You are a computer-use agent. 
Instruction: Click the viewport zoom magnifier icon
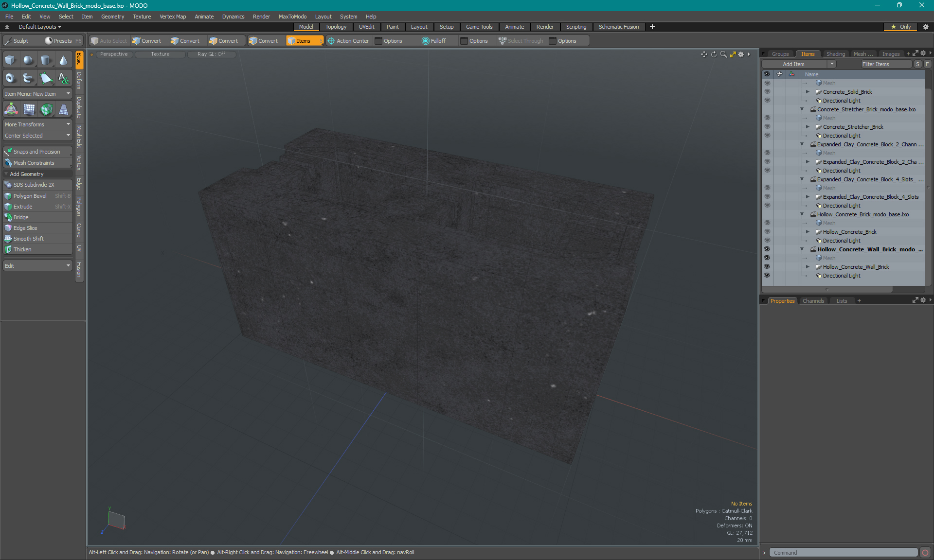[x=723, y=54]
